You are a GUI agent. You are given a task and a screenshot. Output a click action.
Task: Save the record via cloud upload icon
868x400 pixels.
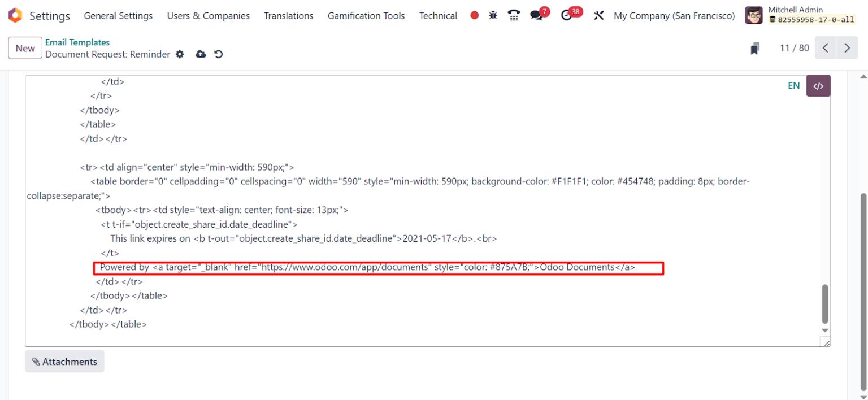[201, 54]
